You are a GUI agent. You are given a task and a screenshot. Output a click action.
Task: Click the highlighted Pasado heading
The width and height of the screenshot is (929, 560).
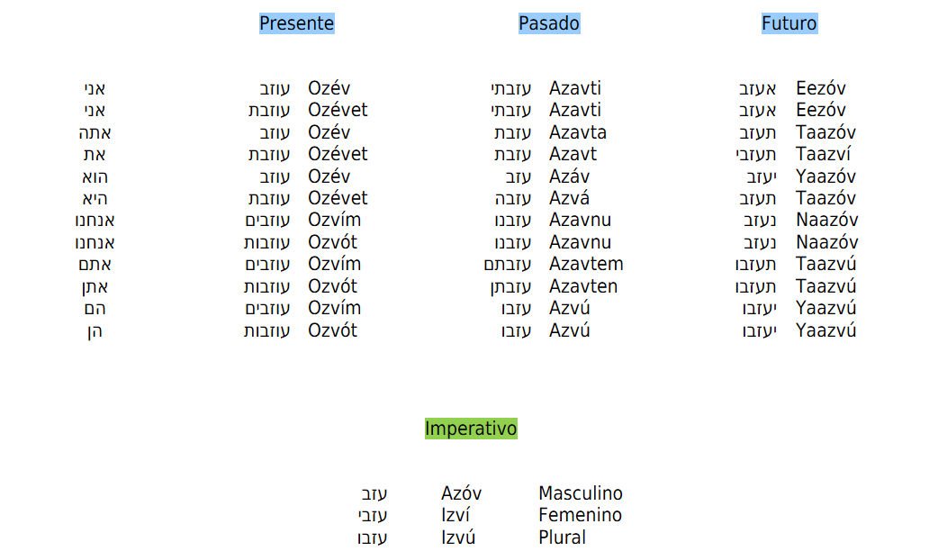(549, 23)
